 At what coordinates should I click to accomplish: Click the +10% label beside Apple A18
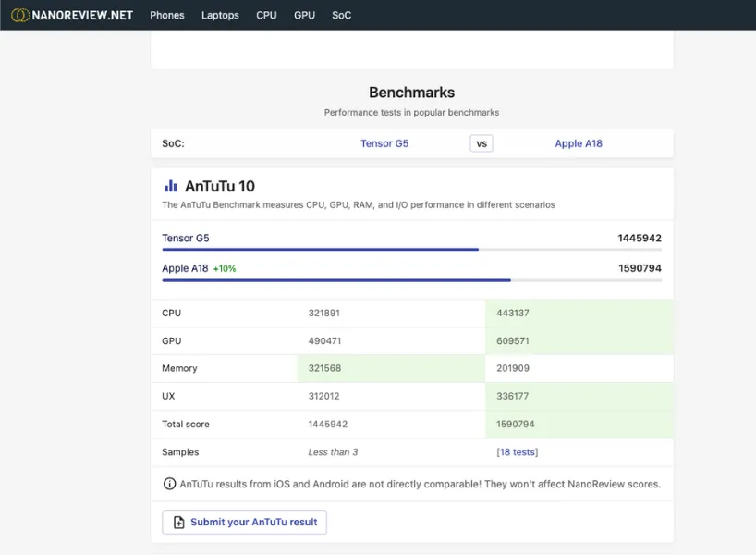pyautogui.click(x=225, y=269)
